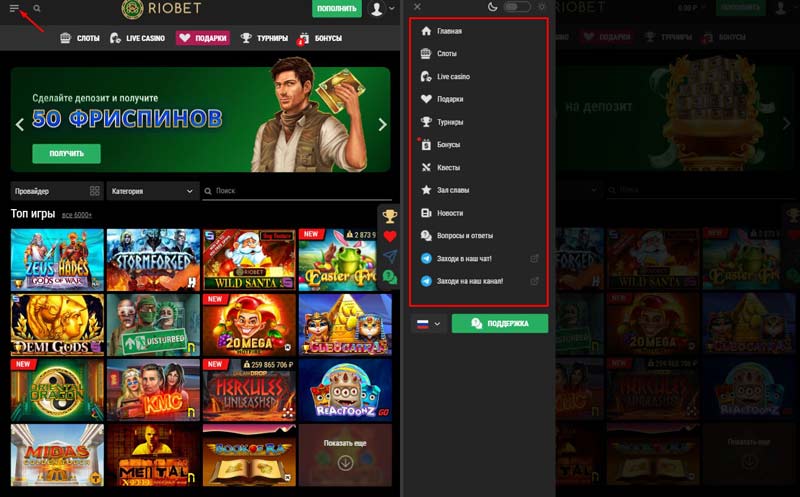Open the user profile icon
Viewport: 800px width, 497px height.
point(377,9)
